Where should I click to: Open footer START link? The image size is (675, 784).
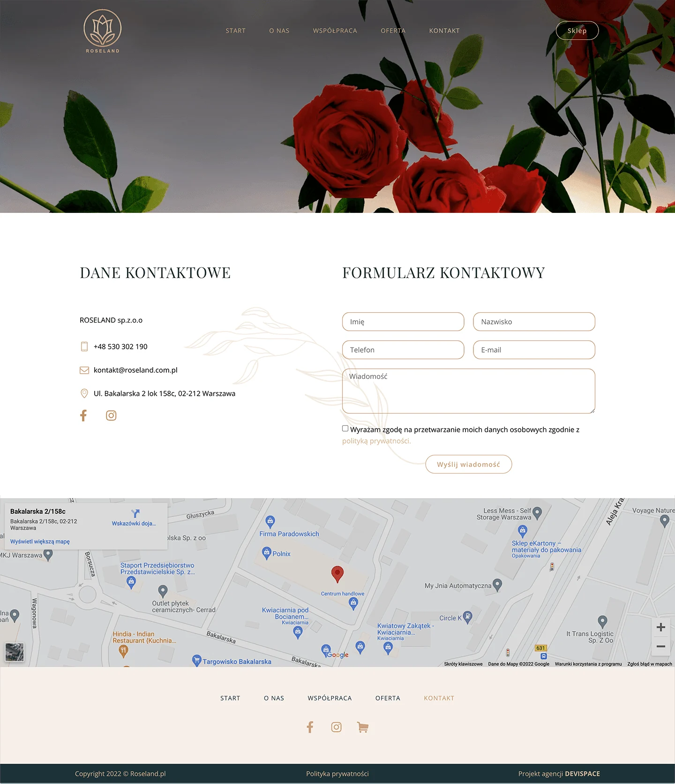point(230,698)
